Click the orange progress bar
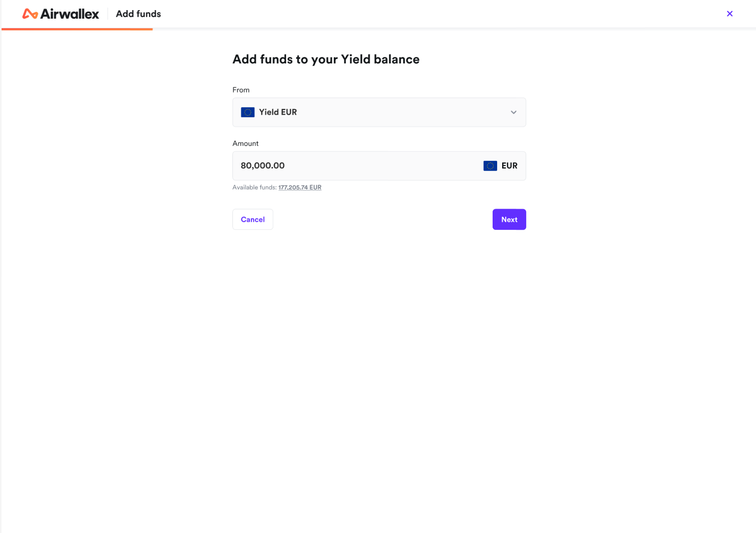Screen dimensions: 756x533 pyautogui.click(x=77, y=29)
